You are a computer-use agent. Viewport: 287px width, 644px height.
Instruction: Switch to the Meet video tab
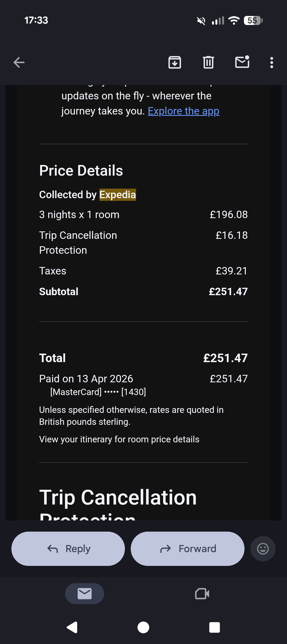point(202,594)
